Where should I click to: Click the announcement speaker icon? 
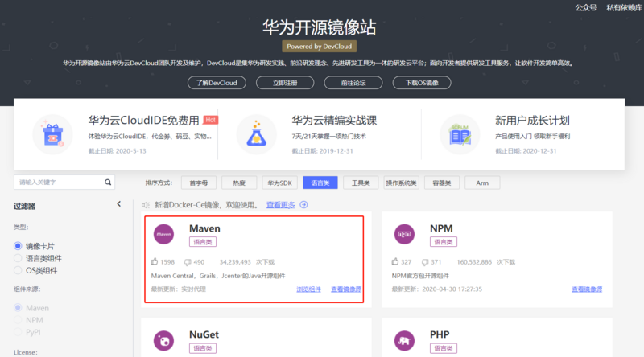pos(146,205)
